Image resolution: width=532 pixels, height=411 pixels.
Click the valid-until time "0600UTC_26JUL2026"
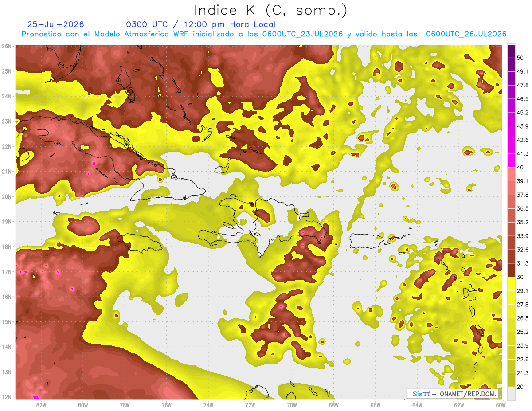[x=466, y=34]
